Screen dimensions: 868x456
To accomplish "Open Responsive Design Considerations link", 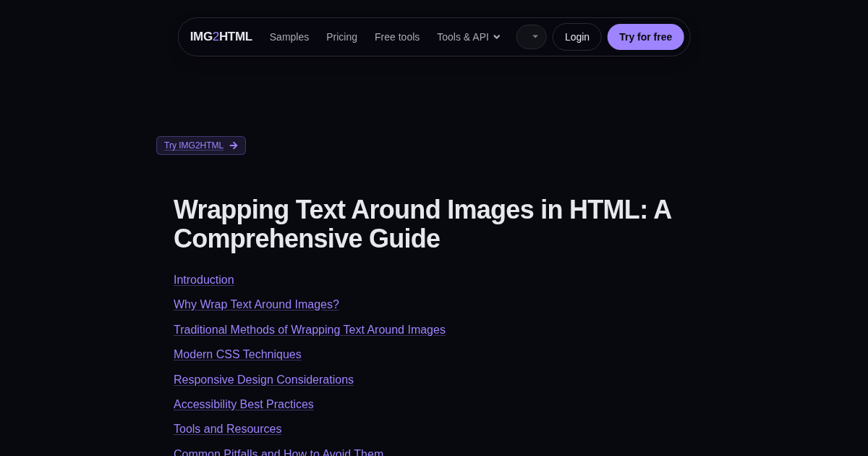I will (263, 380).
